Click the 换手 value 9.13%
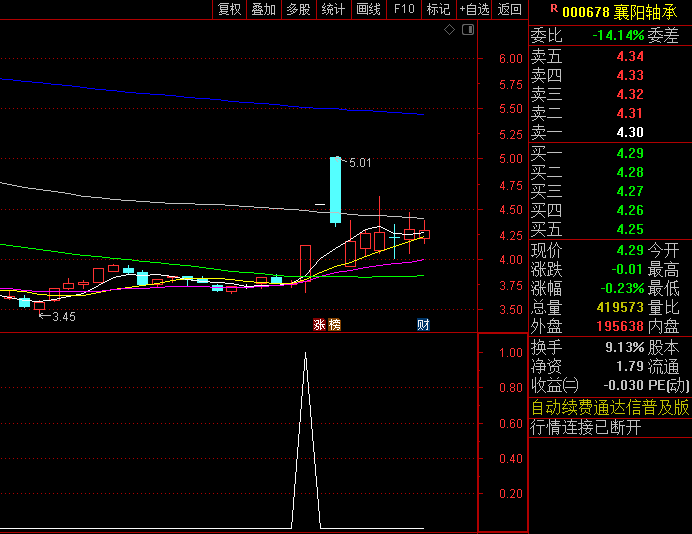 click(x=624, y=347)
